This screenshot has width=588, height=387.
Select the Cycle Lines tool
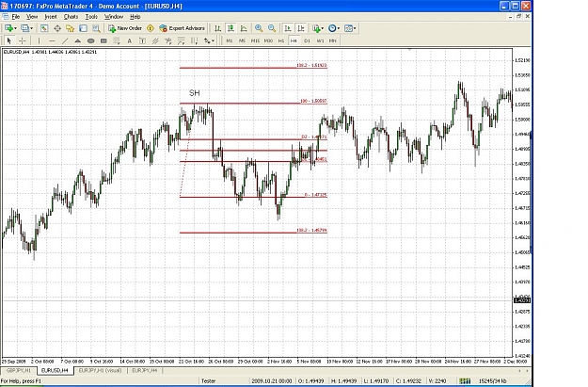click(x=194, y=40)
